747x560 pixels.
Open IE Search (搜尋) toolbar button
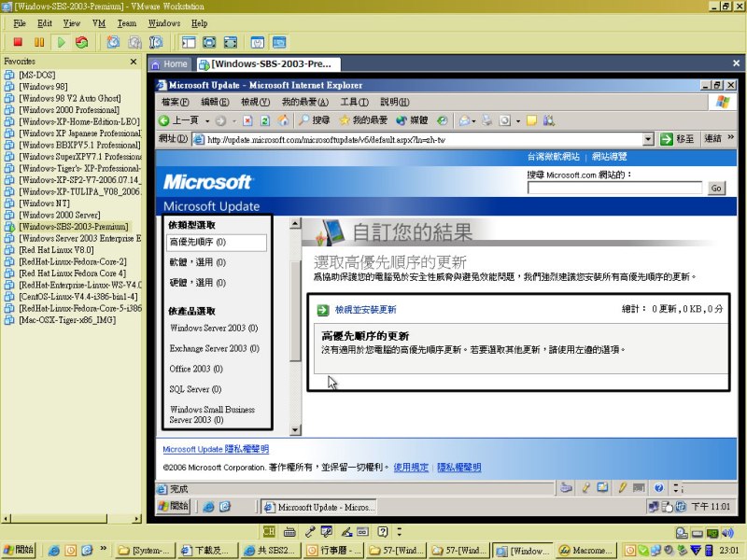pyautogui.click(x=315, y=120)
